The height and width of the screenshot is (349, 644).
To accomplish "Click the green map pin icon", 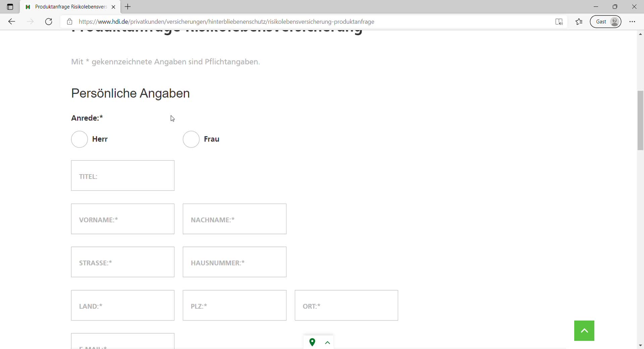I will 312,342.
